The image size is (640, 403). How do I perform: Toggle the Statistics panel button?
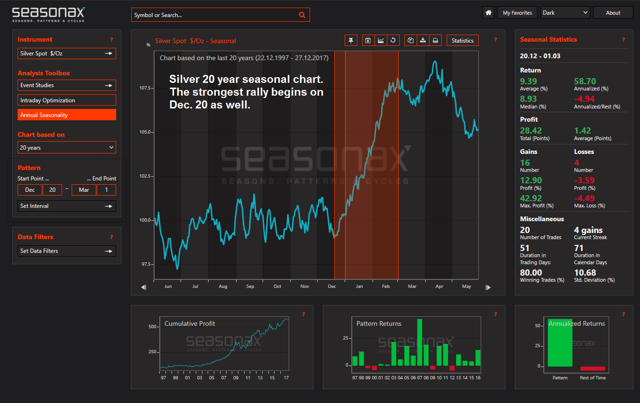tap(462, 41)
